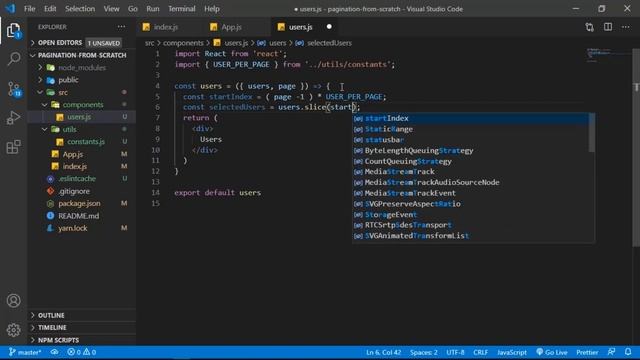The width and height of the screenshot is (640, 360).
Task: Open the Search view in the activity bar
Action: 13,59
